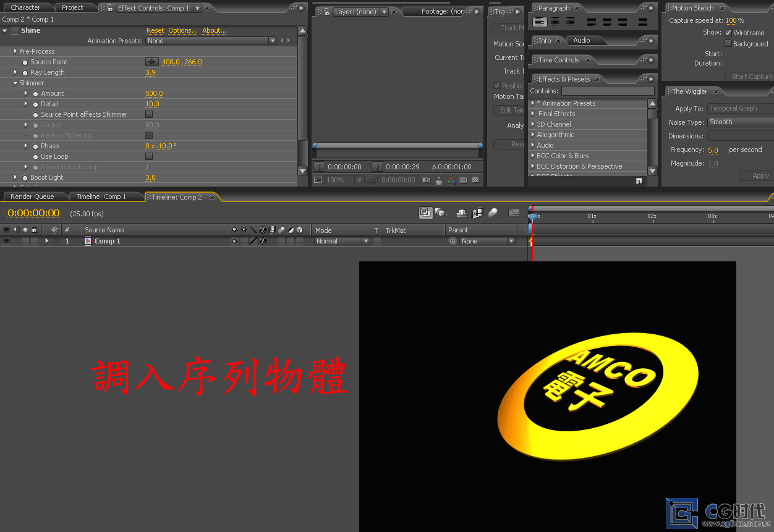Open About for Shine effect

[215, 30]
